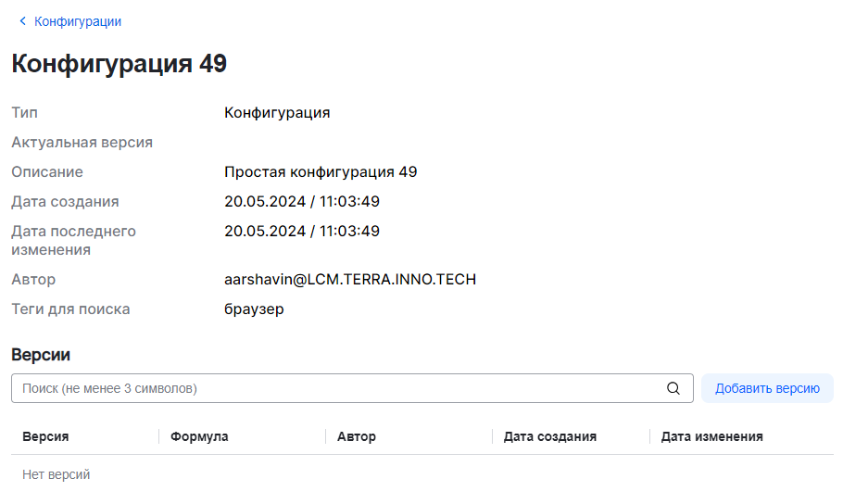Click the Нет версий empty table message

pyautogui.click(x=57, y=474)
